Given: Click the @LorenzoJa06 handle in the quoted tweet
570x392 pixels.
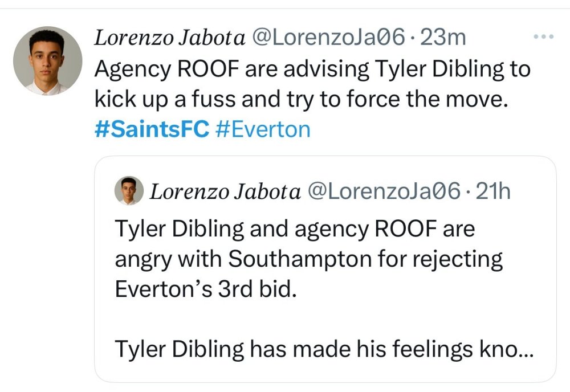Looking at the screenshot, I should tap(383, 192).
